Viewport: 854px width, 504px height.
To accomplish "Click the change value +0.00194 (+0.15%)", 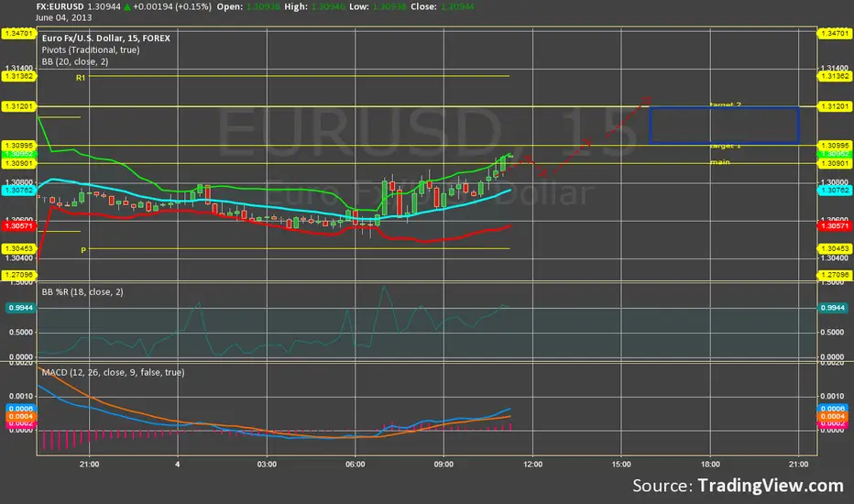I will [x=172, y=6].
